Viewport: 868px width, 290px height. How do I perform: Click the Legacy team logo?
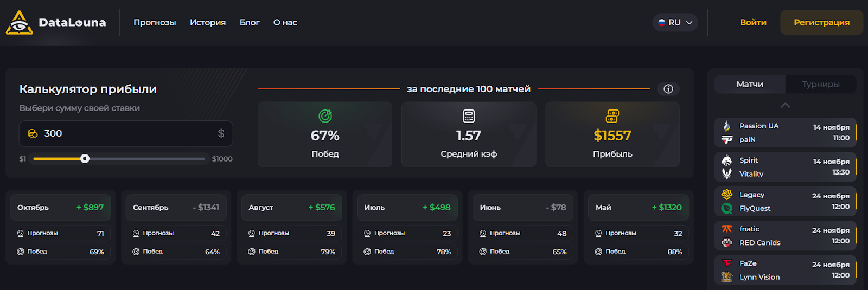click(727, 195)
